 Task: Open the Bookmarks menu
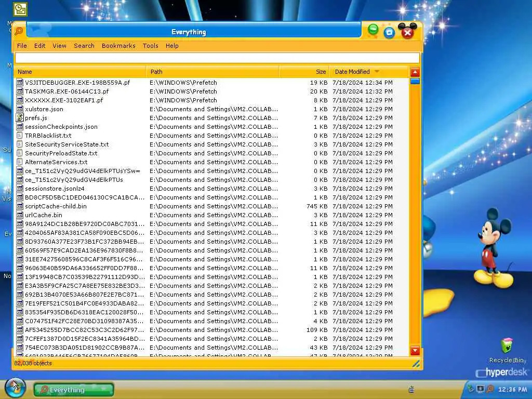pyautogui.click(x=118, y=46)
